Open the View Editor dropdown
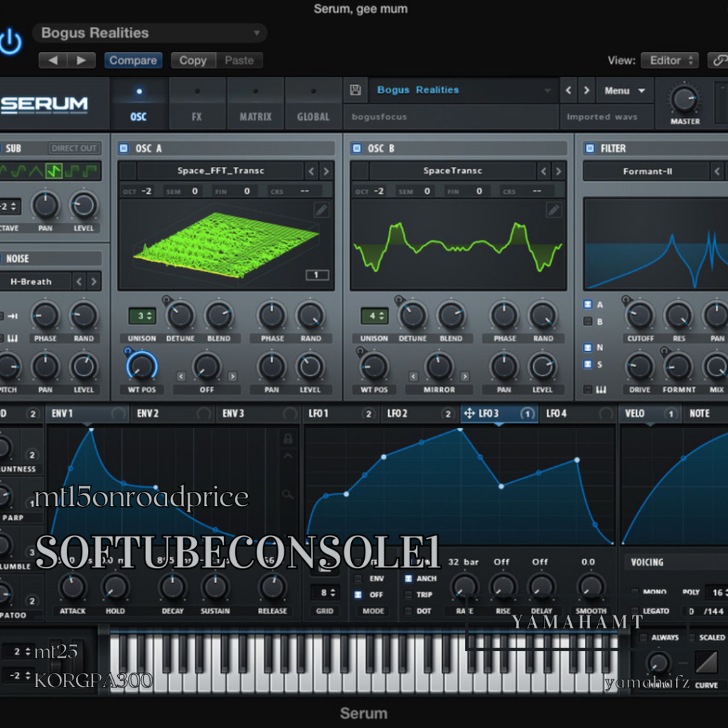728x728 pixels. point(670,60)
